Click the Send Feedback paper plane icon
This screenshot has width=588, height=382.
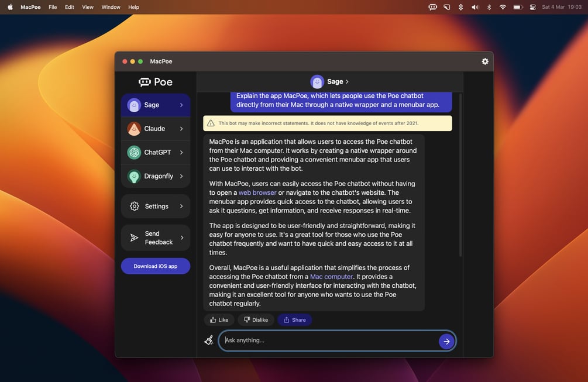coord(134,238)
